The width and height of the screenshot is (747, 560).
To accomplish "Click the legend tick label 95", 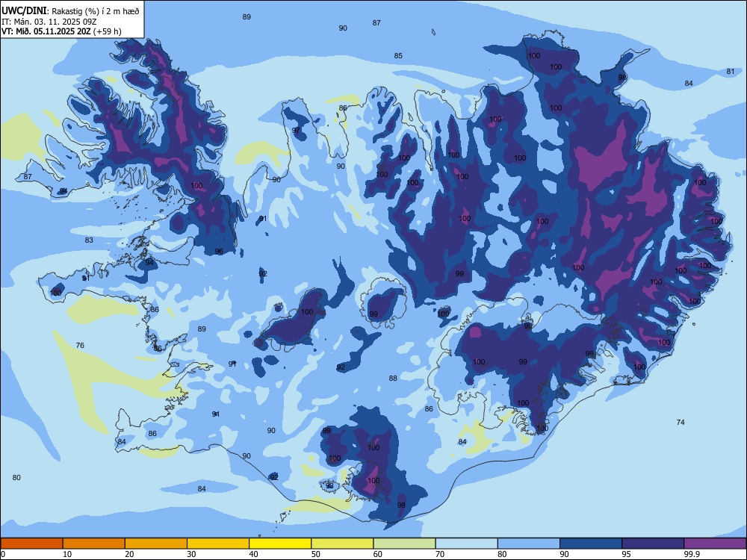I will [x=627, y=554].
